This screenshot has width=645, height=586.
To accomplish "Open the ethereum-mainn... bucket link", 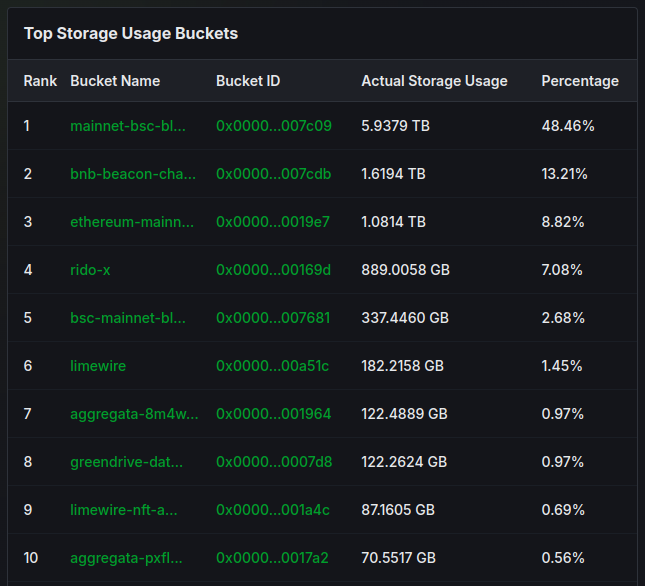I will pos(132,222).
